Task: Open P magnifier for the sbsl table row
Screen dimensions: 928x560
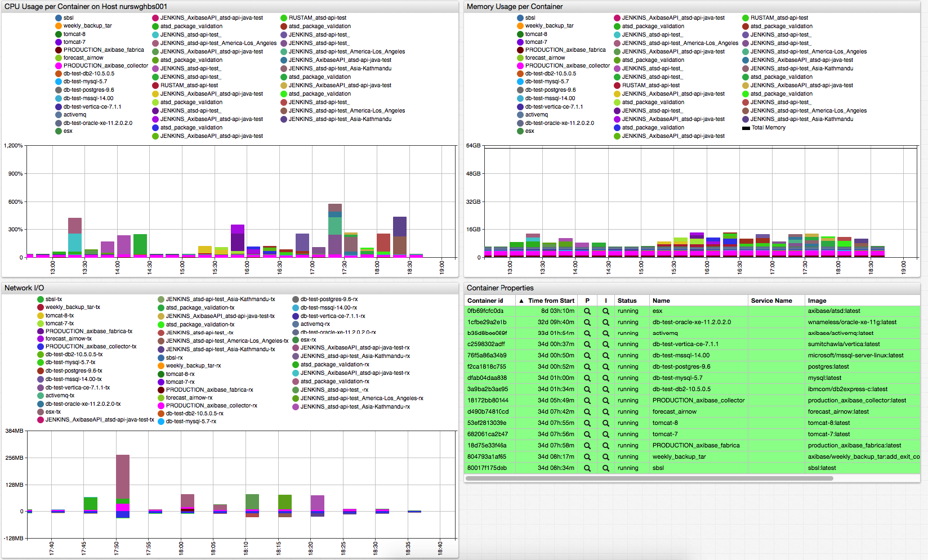Action: point(587,468)
